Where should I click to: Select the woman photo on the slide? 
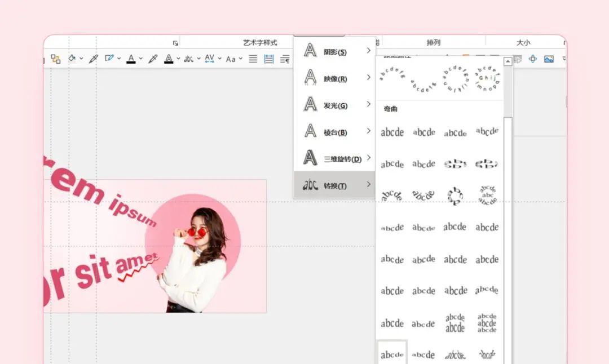click(x=195, y=260)
